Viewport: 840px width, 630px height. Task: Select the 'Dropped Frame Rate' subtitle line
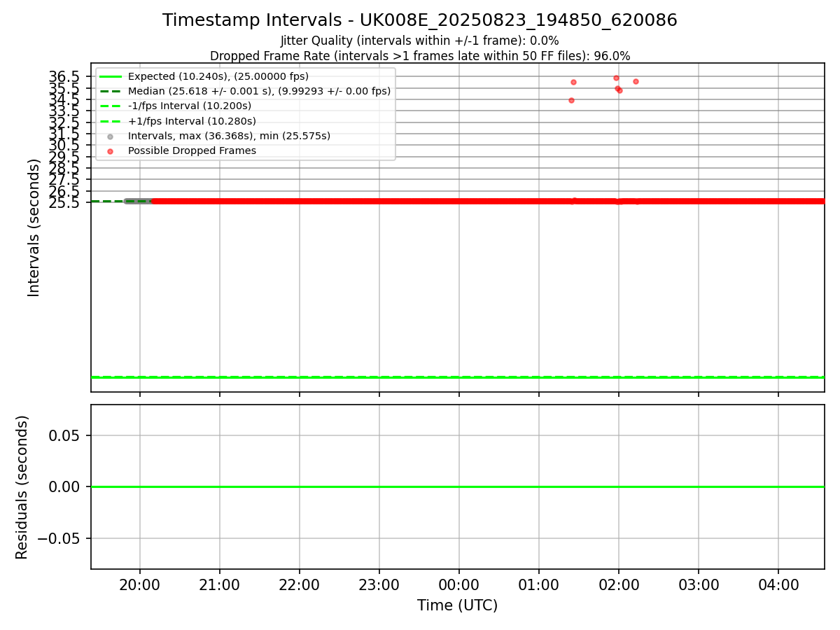419,56
